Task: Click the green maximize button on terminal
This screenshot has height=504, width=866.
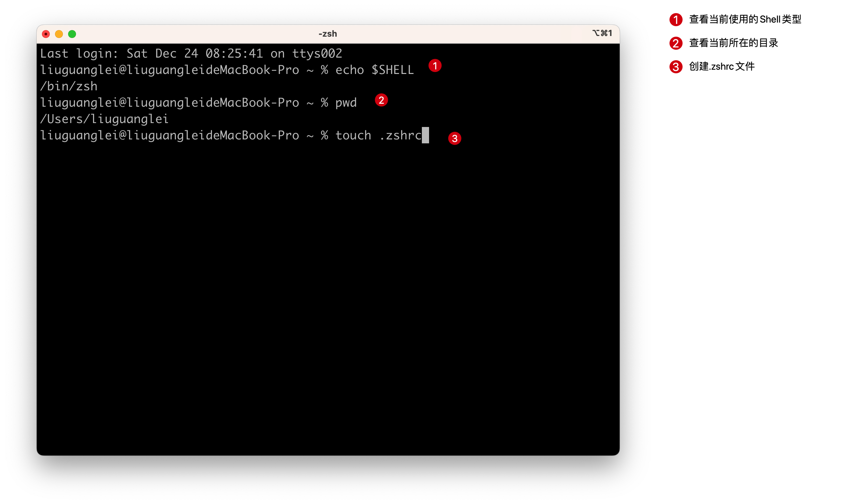Action: click(72, 34)
